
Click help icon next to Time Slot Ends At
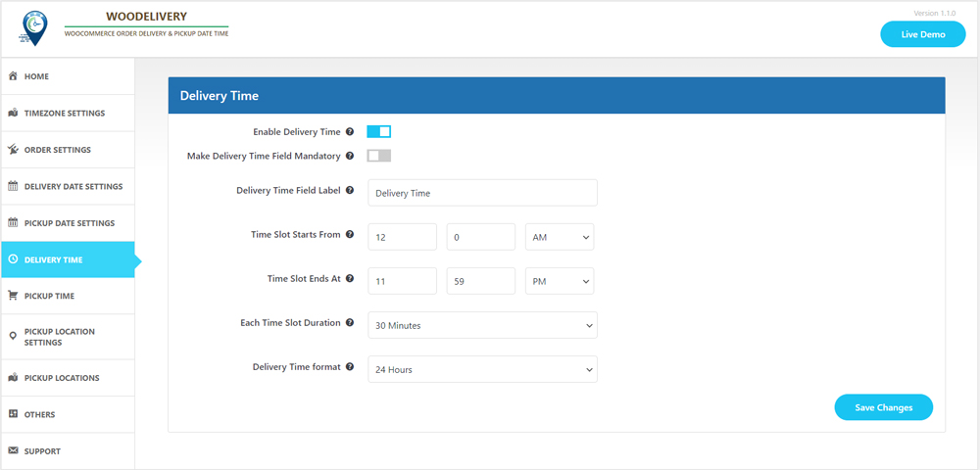click(350, 279)
